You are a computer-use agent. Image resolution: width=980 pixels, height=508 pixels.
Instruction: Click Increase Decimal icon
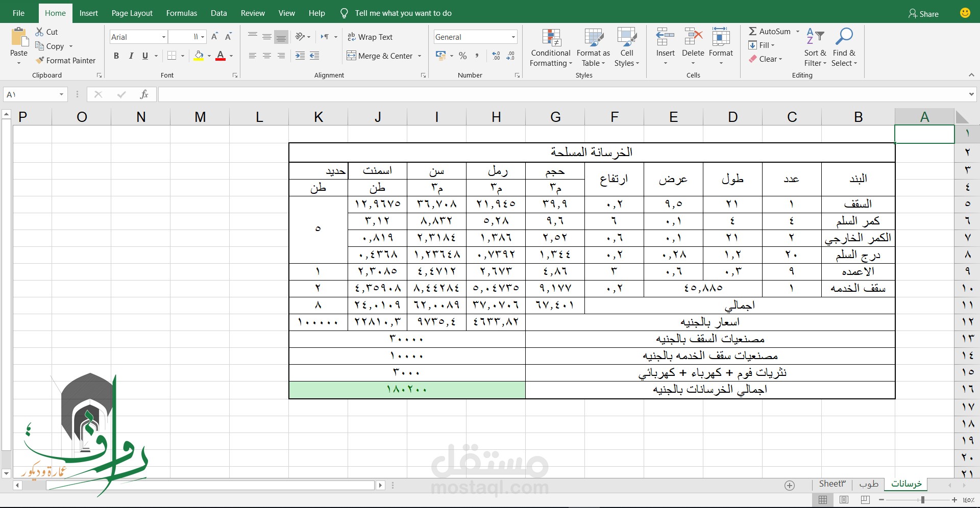[x=496, y=56]
